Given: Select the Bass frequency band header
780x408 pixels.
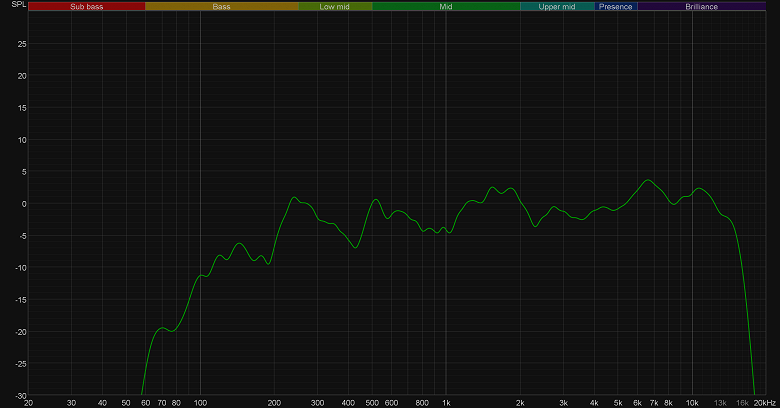Looking at the screenshot, I should [222, 6].
